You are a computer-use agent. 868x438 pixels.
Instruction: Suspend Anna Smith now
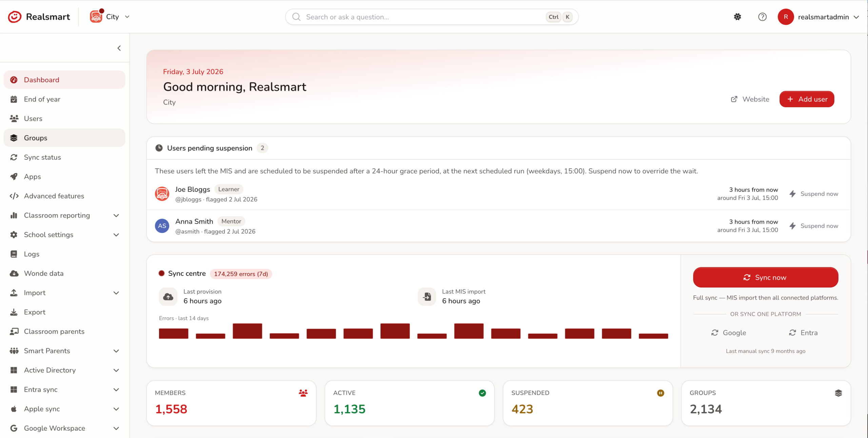814,226
